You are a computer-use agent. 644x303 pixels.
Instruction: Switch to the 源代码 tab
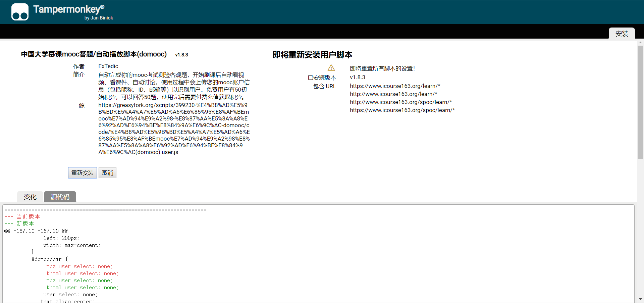coord(60,197)
